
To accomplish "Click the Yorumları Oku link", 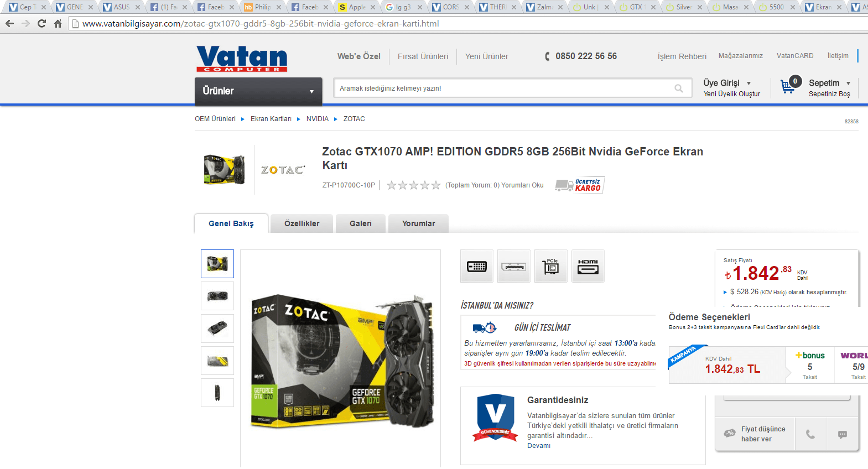I will click(522, 185).
